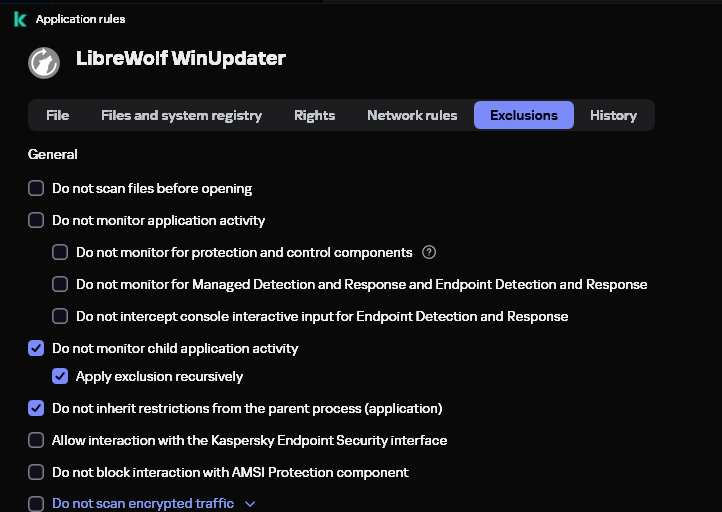Check Do not monitor for Managed Detection and Response

pos(60,284)
